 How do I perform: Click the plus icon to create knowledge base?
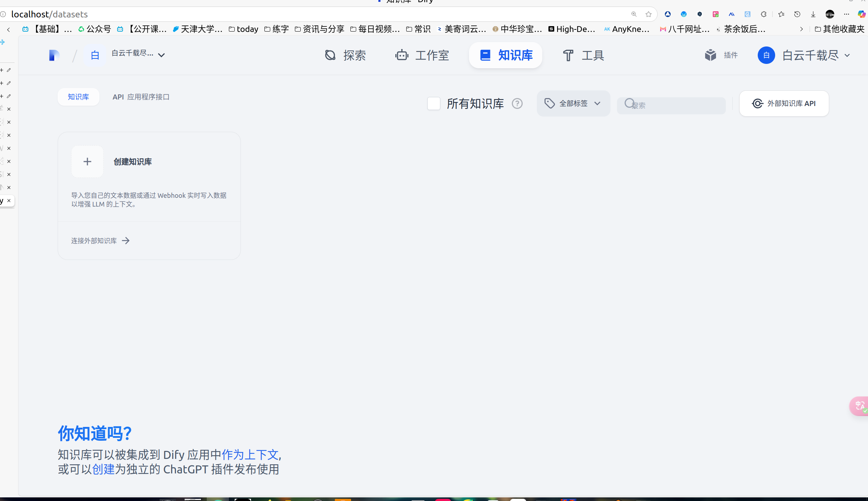[87, 162]
